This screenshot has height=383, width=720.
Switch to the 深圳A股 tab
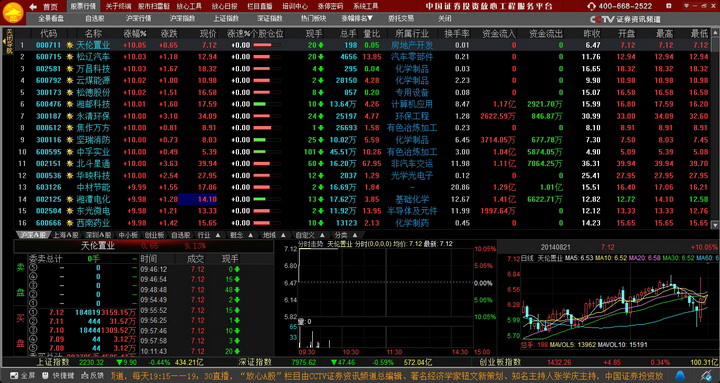[98, 235]
